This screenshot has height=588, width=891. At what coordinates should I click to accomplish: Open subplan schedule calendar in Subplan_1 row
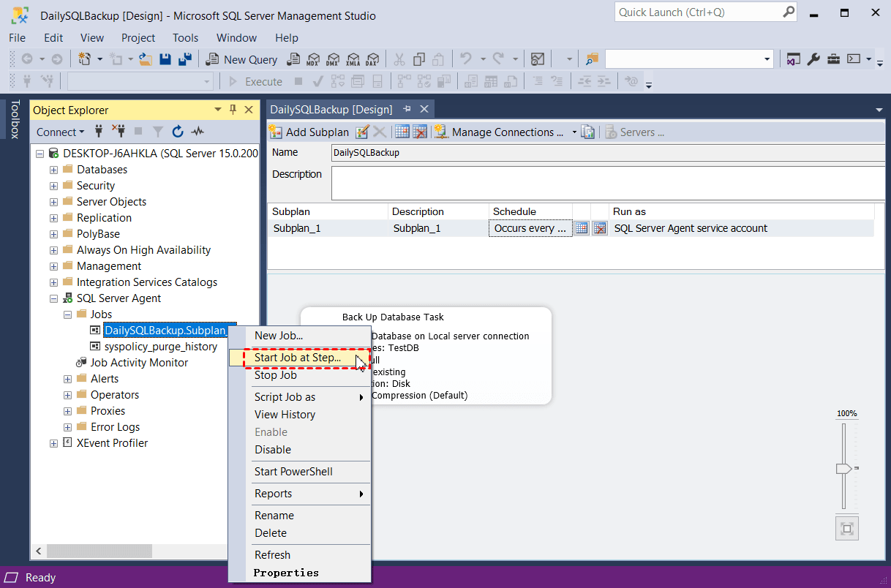tap(581, 228)
